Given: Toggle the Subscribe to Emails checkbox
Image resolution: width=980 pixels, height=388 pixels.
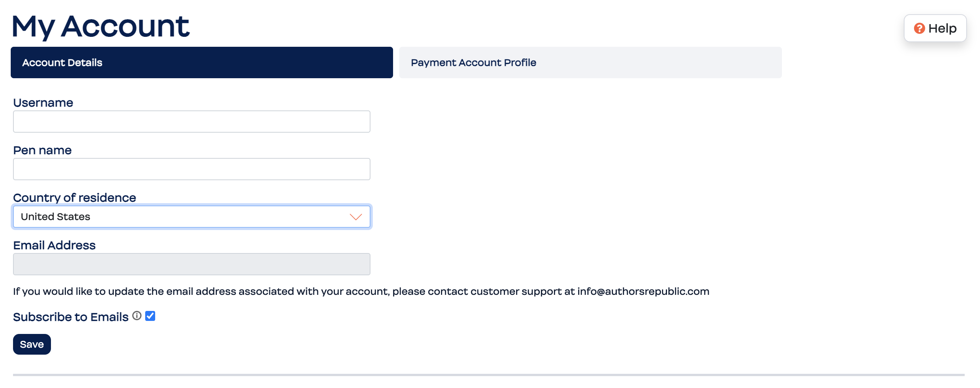Looking at the screenshot, I should pyautogui.click(x=150, y=316).
